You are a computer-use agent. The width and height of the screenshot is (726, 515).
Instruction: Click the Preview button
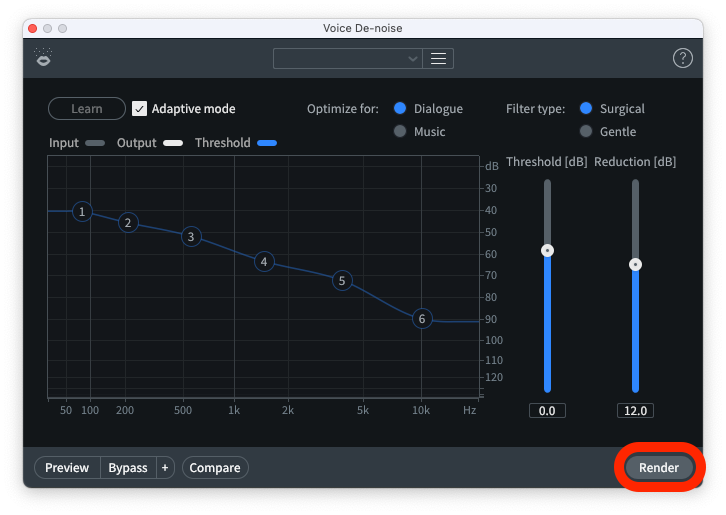67,468
